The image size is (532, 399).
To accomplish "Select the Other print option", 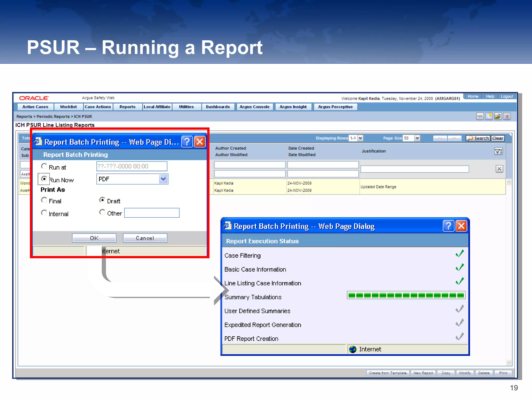I will point(102,212).
